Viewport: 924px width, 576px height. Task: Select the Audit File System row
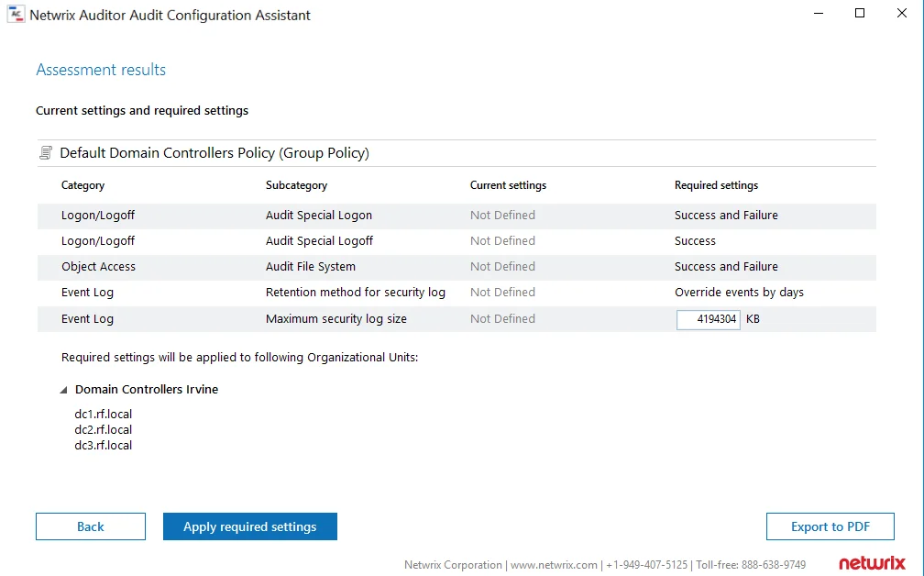point(456,267)
